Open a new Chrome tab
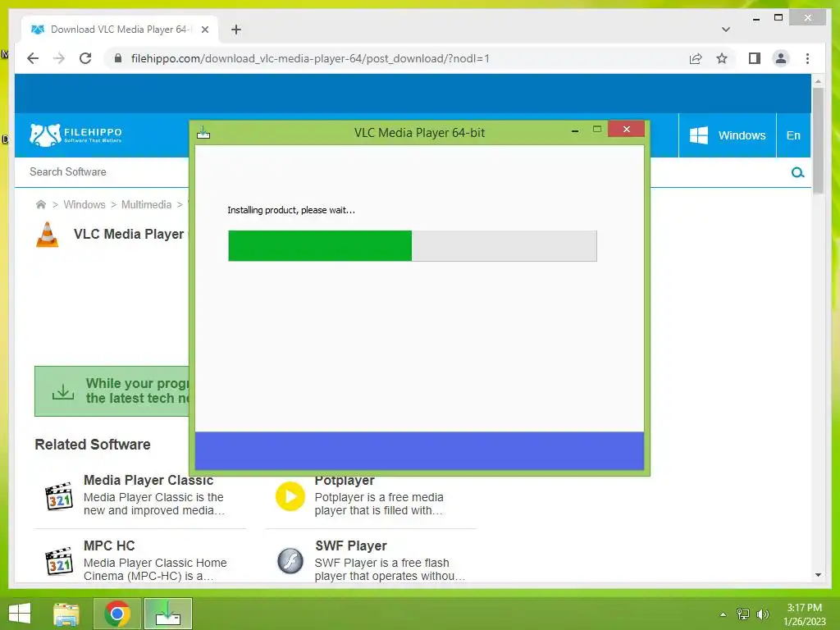This screenshot has width=840, height=630. pyautogui.click(x=236, y=30)
